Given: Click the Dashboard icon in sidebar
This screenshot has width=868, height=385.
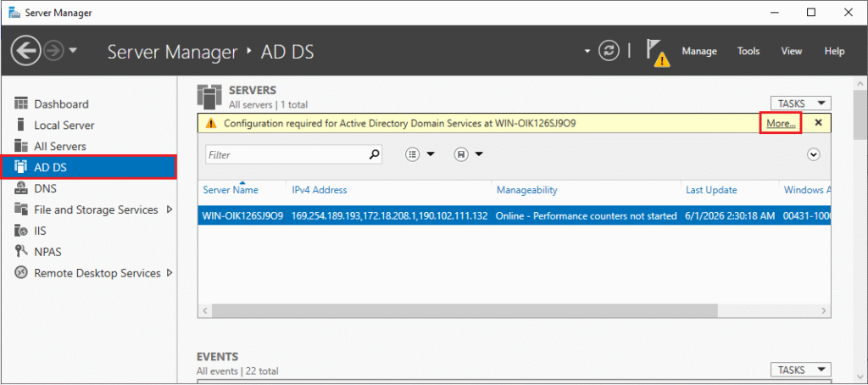Looking at the screenshot, I should tap(21, 103).
